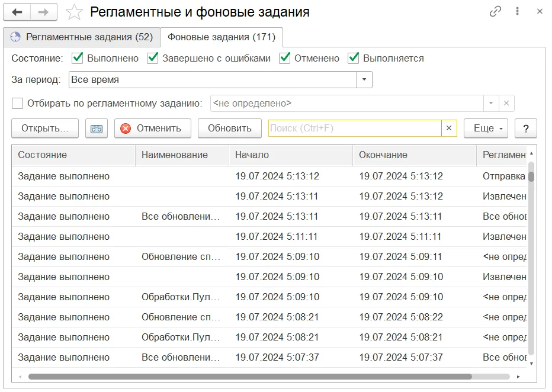Open the three-dot more menu
552x392 pixels.
[517, 11]
